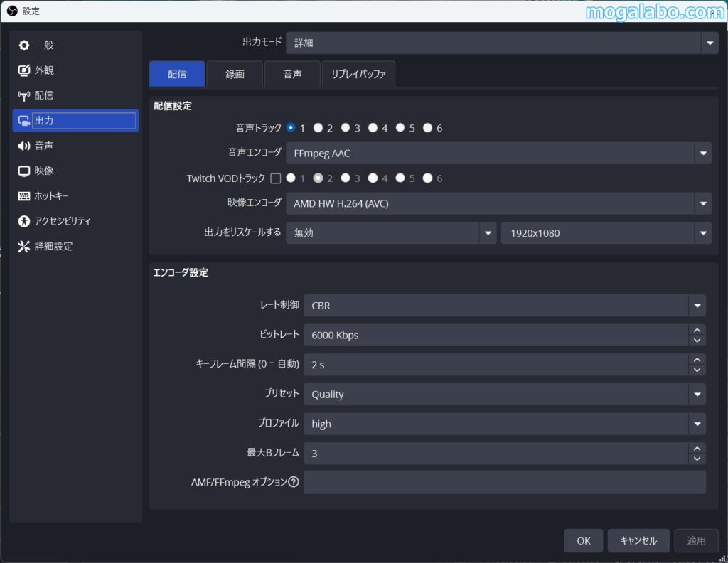This screenshot has width=728, height=563.
Task: Open the profile high dropdown
Action: [x=505, y=424]
